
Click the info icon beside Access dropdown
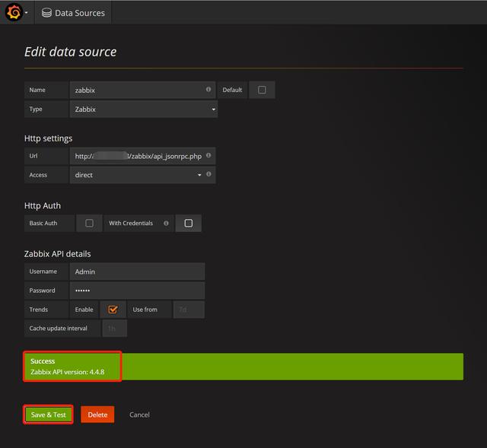[x=208, y=174]
